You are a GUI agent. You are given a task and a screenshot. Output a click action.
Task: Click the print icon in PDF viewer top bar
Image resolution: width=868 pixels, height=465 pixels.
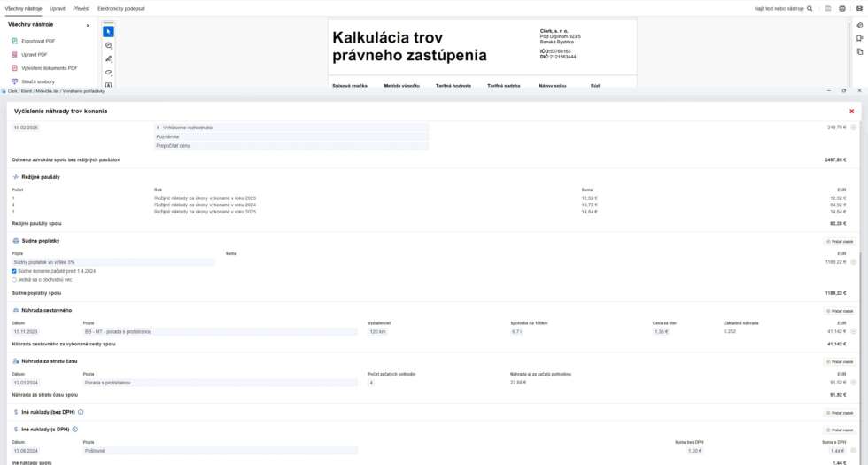pyautogui.click(x=842, y=8)
